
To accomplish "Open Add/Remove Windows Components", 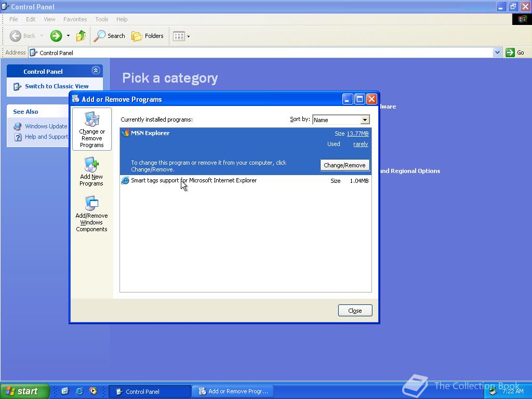I will click(x=91, y=214).
